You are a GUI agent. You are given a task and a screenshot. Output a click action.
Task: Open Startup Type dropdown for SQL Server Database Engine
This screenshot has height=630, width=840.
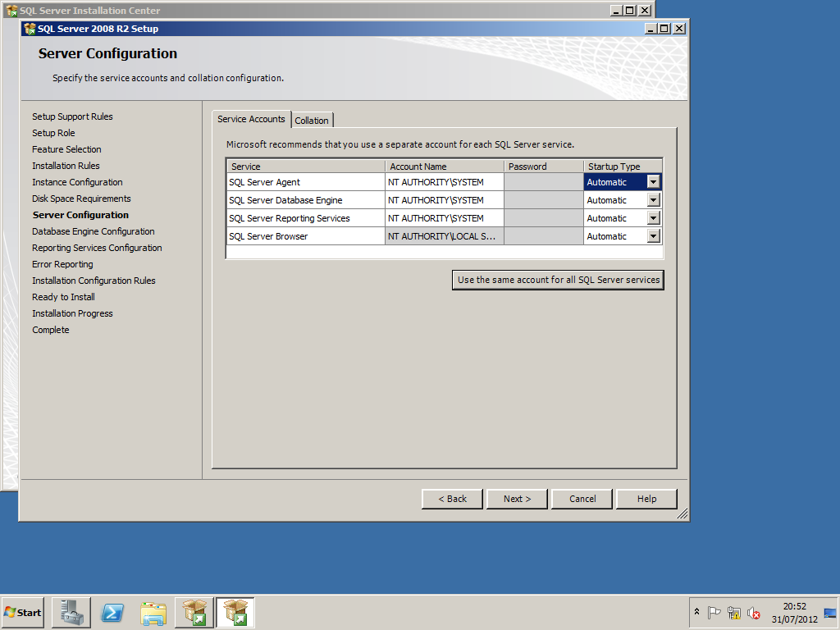coord(653,200)
